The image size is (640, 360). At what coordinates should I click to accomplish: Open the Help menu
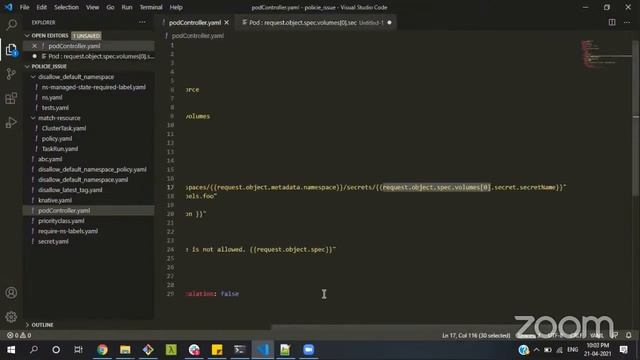(176, 7)
